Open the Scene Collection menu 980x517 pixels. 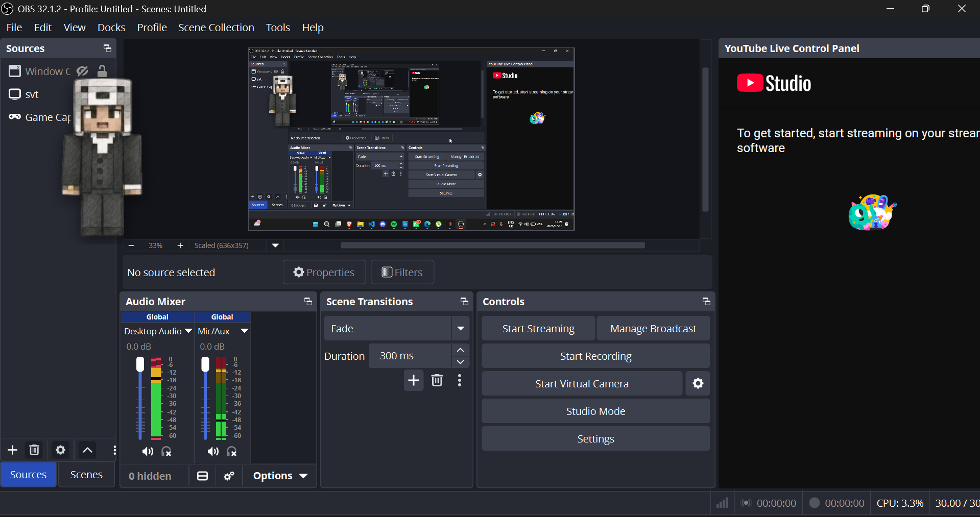216,28
